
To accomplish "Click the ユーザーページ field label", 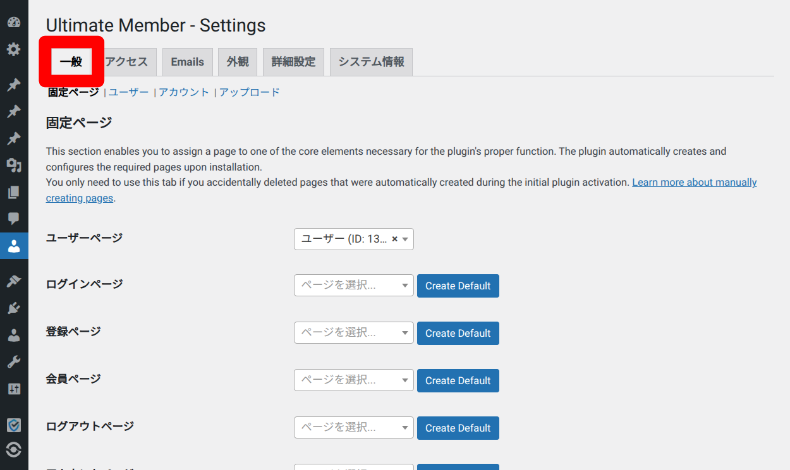I will tap(84, 238).
